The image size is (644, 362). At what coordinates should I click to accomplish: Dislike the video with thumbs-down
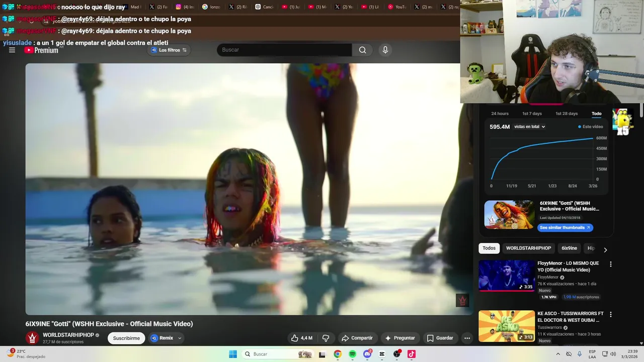point(326,338)
